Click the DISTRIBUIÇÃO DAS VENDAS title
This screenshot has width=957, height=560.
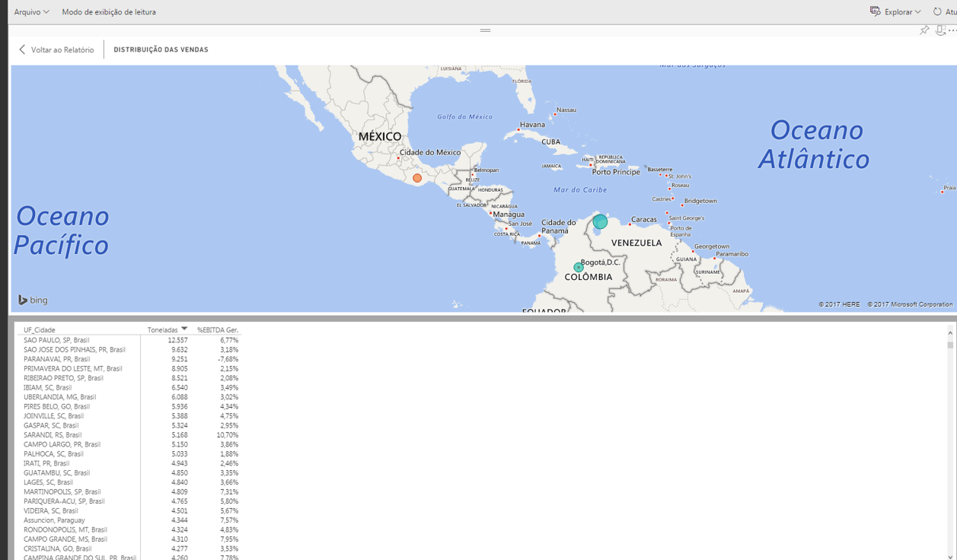pos(161,49)
